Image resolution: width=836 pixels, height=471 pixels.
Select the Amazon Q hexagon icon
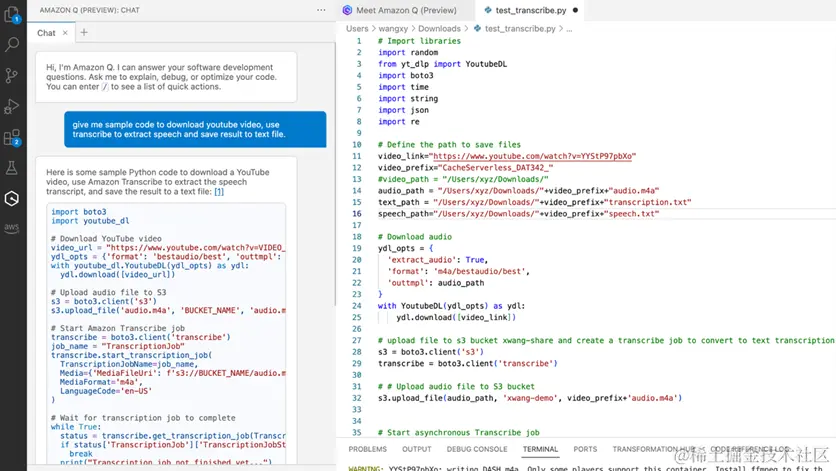point(12,198)
